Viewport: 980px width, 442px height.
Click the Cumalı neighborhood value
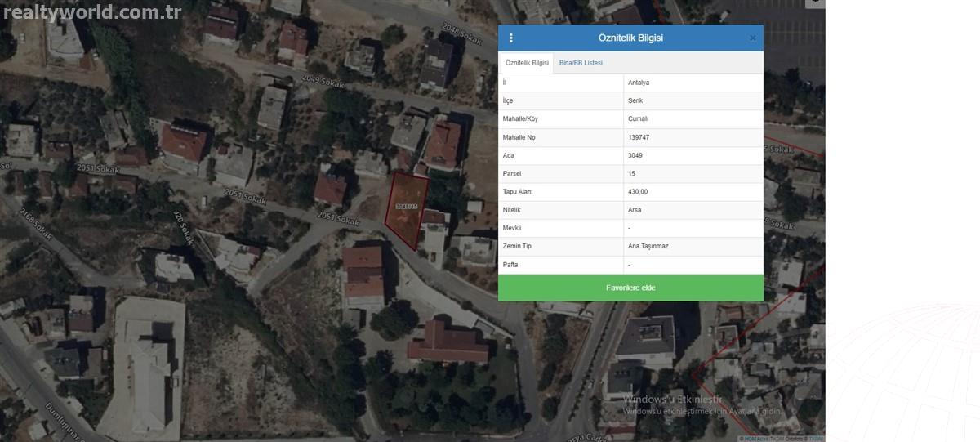pos(693,118)
